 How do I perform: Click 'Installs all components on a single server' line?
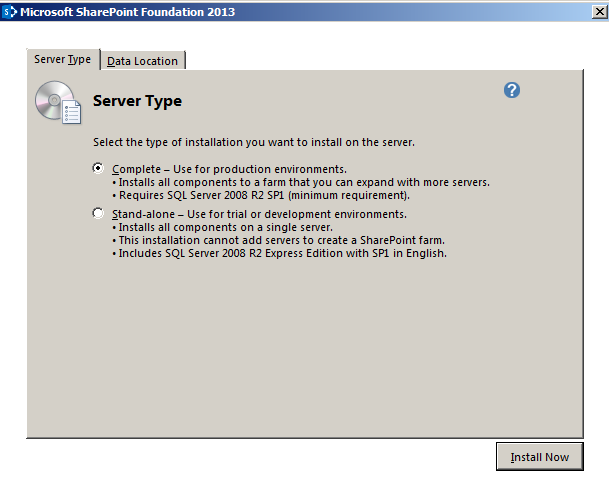223,227
